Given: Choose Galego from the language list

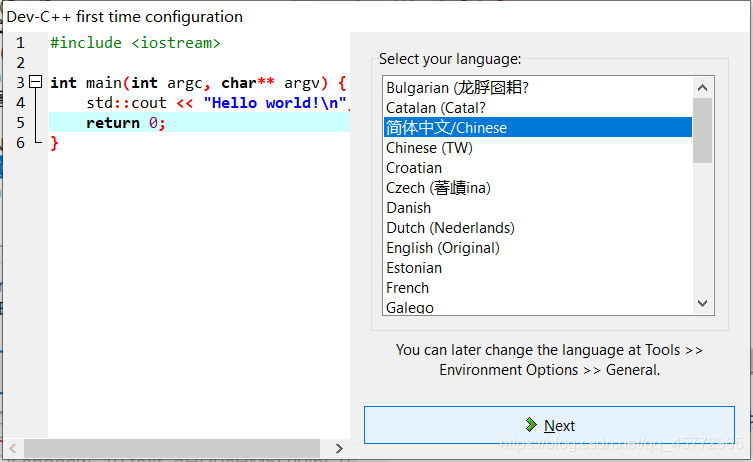Looking at the screenshot, I should [x=537, y=306].
